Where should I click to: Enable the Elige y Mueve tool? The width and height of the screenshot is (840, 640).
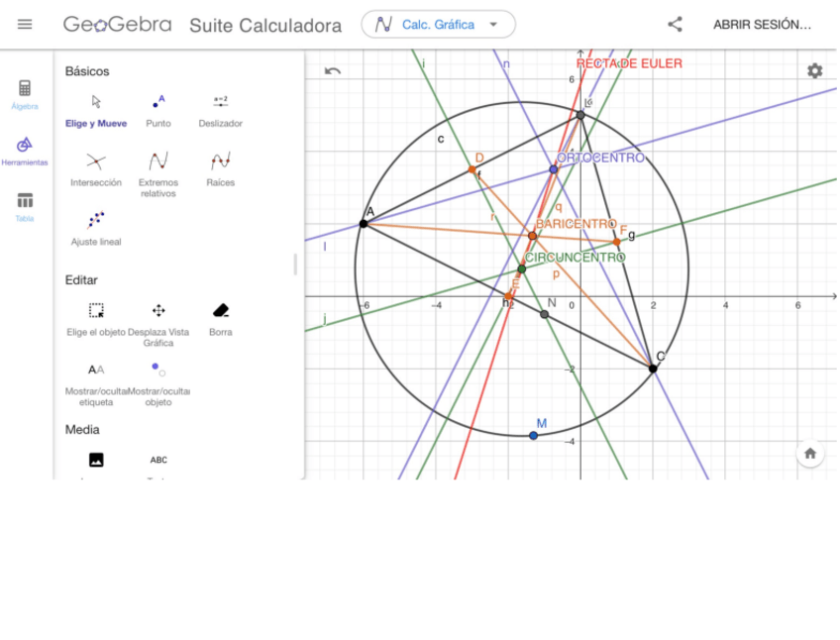click(x=95, y=102)
